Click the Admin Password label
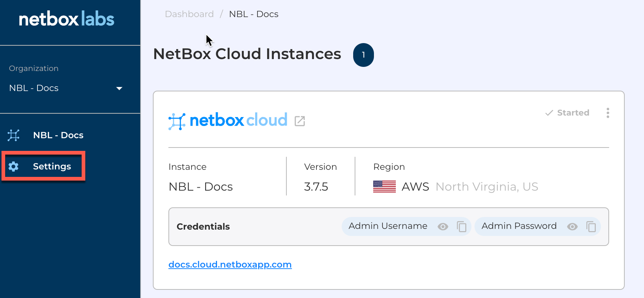 (x=519, y=226)
